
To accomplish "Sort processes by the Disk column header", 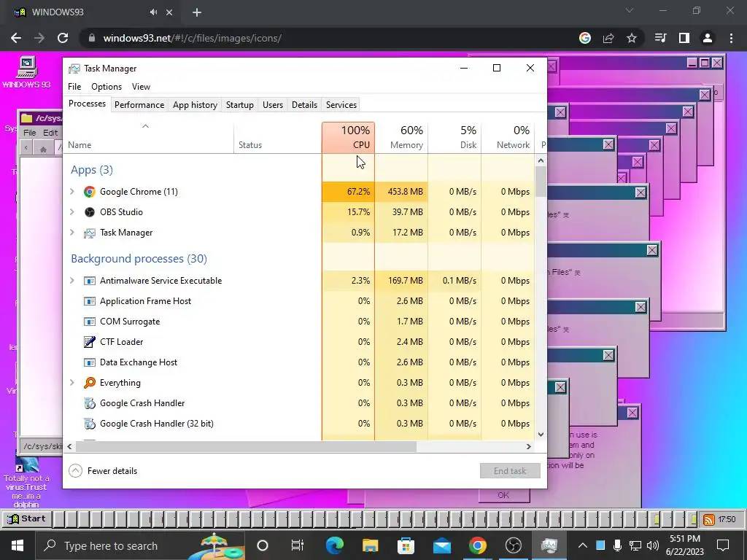I will (x=455, y=138).
